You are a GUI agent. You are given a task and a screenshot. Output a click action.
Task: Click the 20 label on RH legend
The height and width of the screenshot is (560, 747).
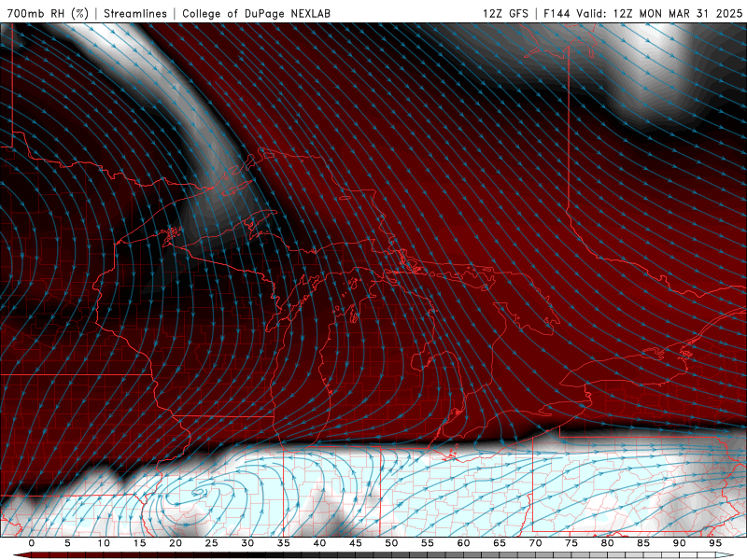pyautogui.click(x=176, y=543)
